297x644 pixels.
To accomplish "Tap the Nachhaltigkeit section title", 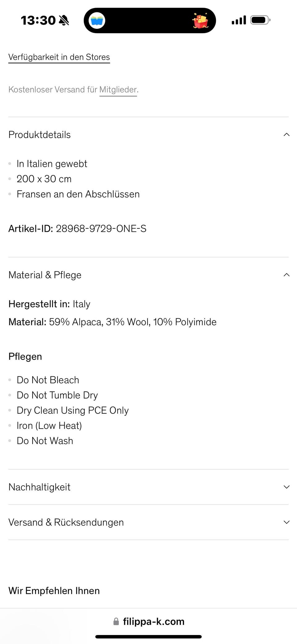I will tap(39, 487).
